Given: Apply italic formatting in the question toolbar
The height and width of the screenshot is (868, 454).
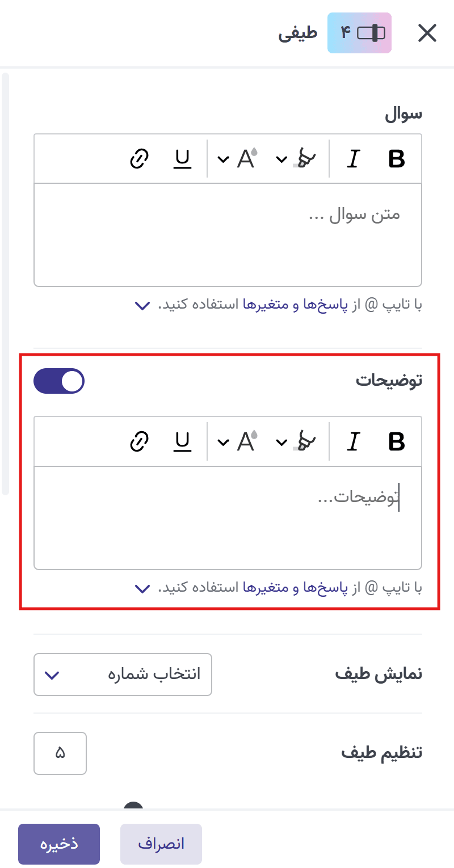Looking at the screenshot, I should (352, 159).
